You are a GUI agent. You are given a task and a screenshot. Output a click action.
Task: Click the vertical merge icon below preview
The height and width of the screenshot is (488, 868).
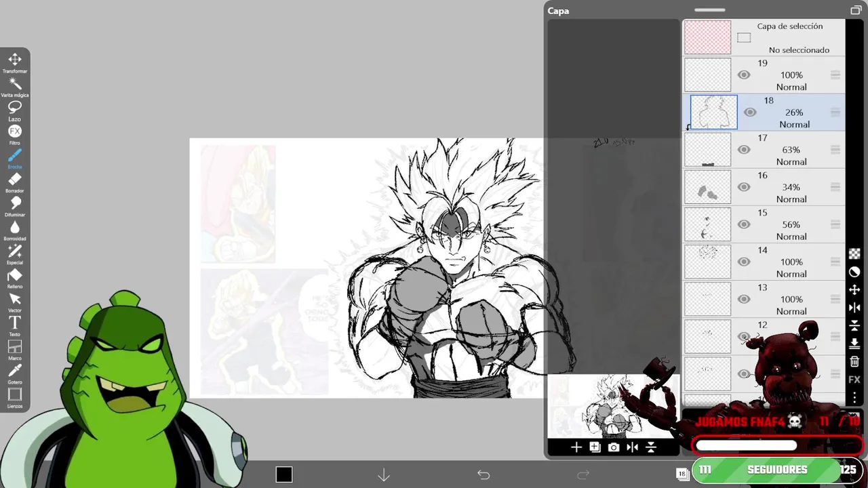pos(651,447)
